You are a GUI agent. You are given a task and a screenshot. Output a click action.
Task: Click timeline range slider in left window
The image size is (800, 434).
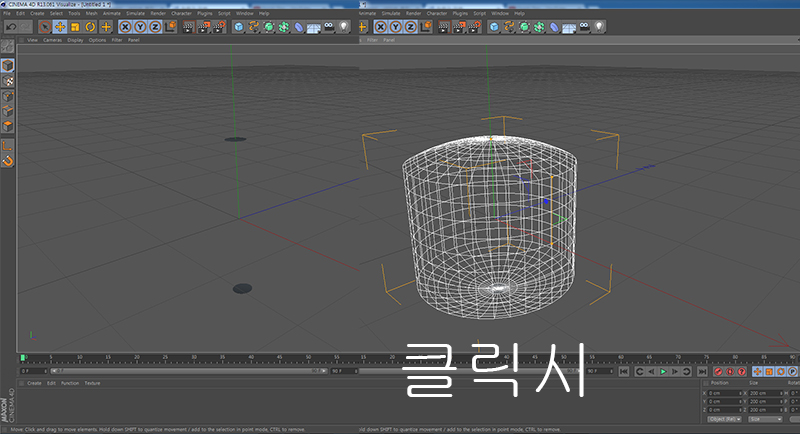click(x=189, y=371)
